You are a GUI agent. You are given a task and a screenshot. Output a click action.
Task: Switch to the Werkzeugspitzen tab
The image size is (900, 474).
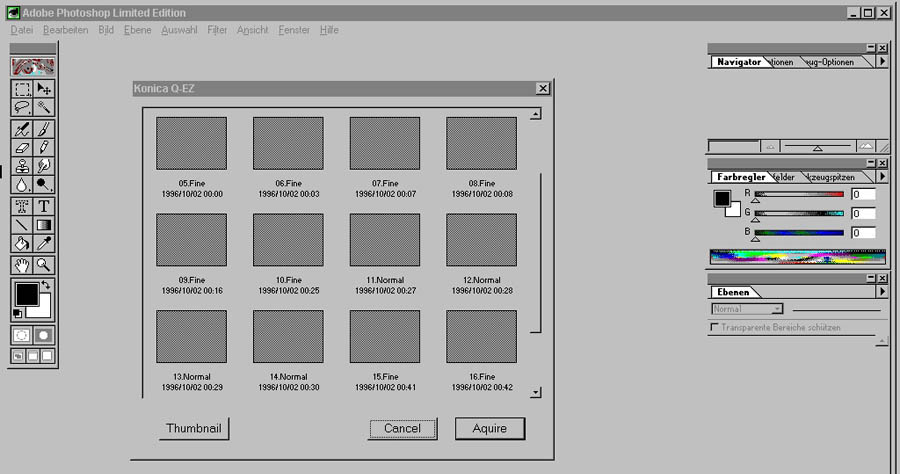tap(832, 177)
